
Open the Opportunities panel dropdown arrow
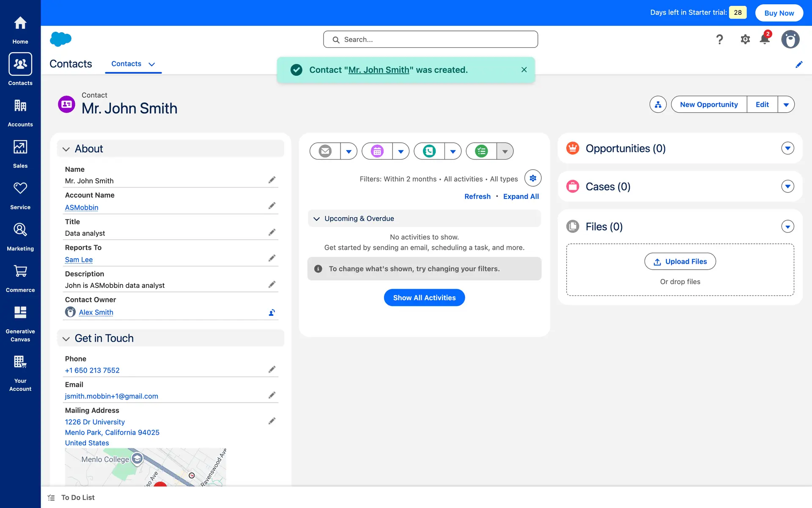(x=787, y=149)
